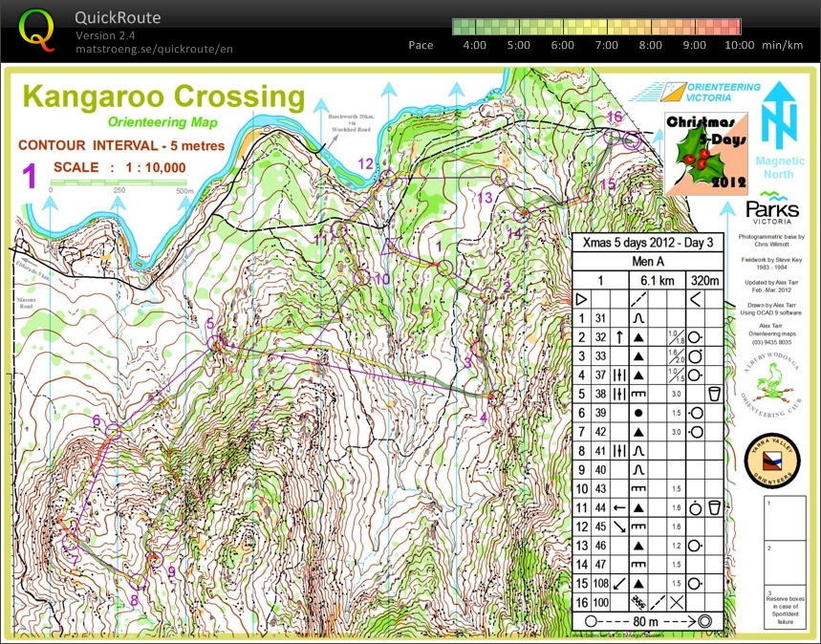The width and height of the screenshot is (821, 644).
Task: Click the 10:00 min/km pace label
Action: (751, 45)
